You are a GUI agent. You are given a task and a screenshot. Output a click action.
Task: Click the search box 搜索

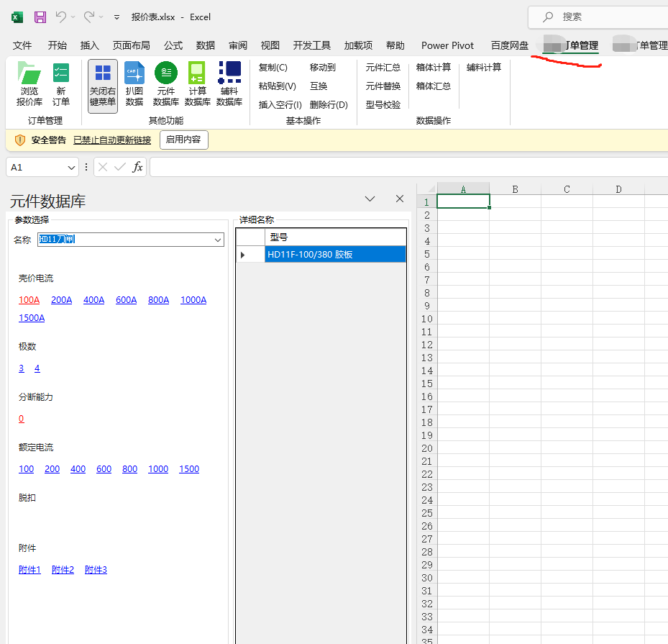coord(598,17)
